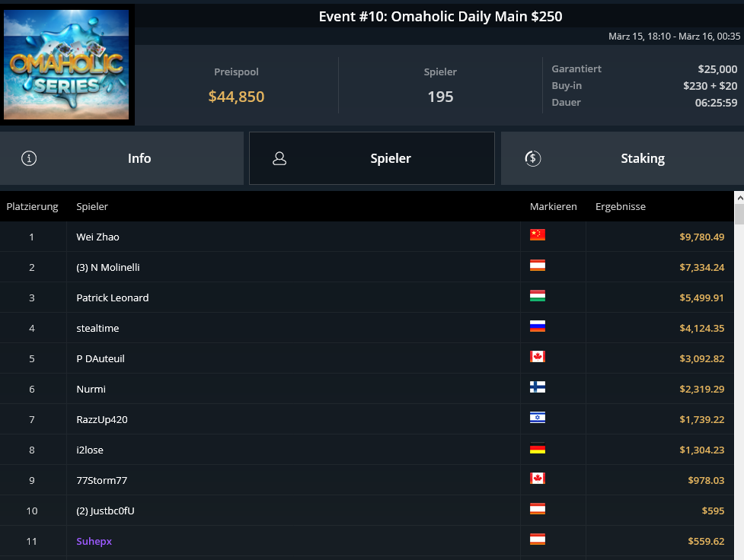Click the März 15 date range
The image size is (744, 560).
click(x=674, y=37)
